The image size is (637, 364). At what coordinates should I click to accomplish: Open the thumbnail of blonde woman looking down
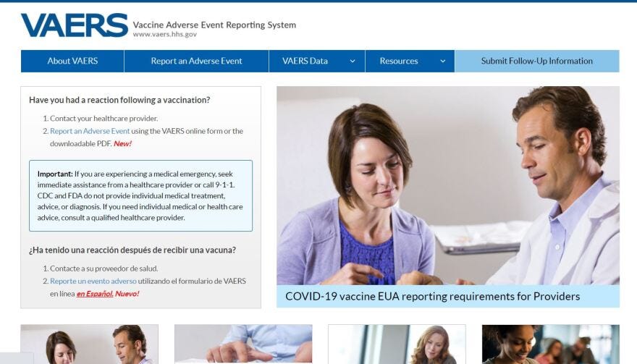point(397,344)
